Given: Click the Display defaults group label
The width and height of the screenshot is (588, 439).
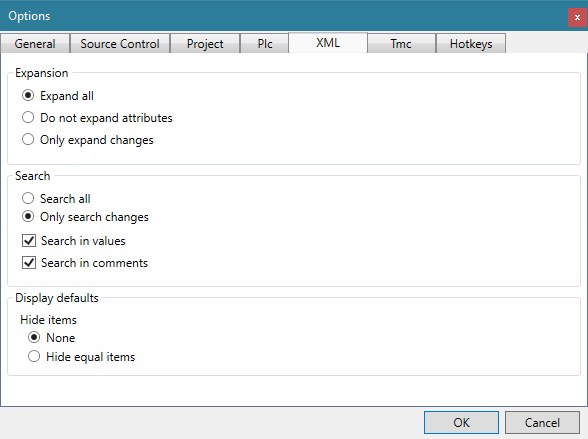Looking at the screenshot, I should coord(57,298).
